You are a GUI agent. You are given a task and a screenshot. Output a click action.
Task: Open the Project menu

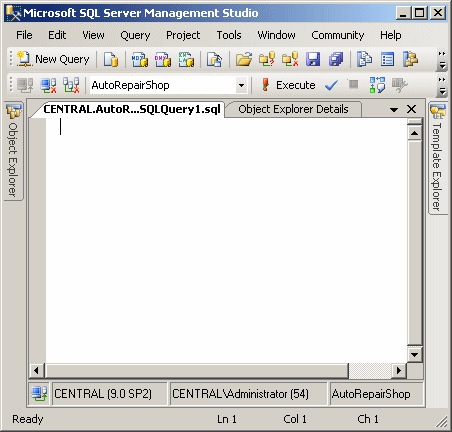183,35
